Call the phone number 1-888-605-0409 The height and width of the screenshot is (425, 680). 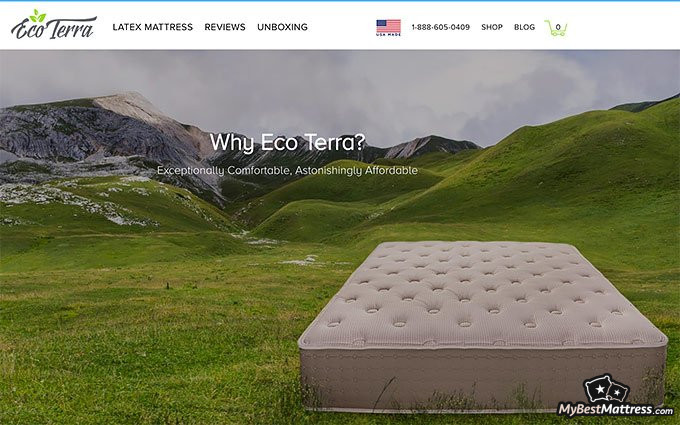(441, 27)
